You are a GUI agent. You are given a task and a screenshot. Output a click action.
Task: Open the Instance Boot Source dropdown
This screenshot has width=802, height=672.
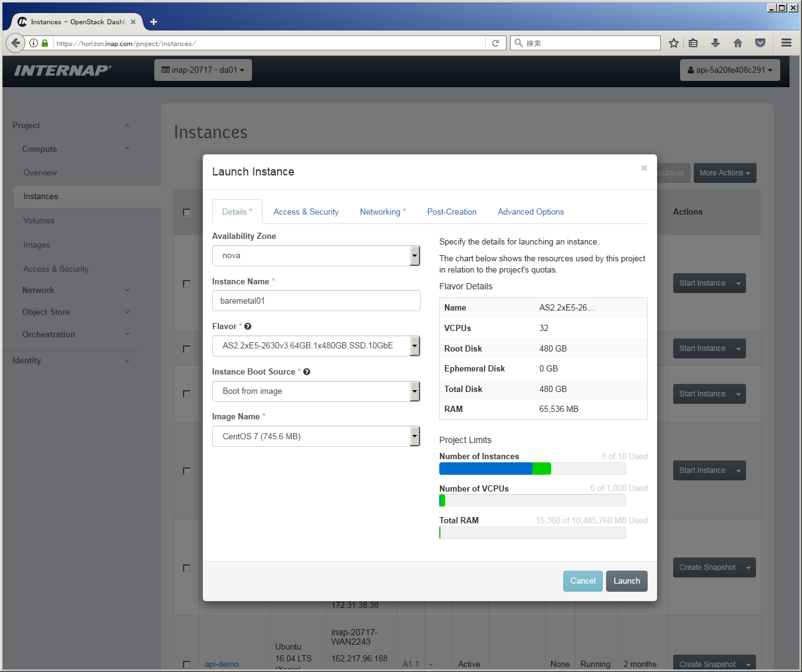[x=316, y=391]
